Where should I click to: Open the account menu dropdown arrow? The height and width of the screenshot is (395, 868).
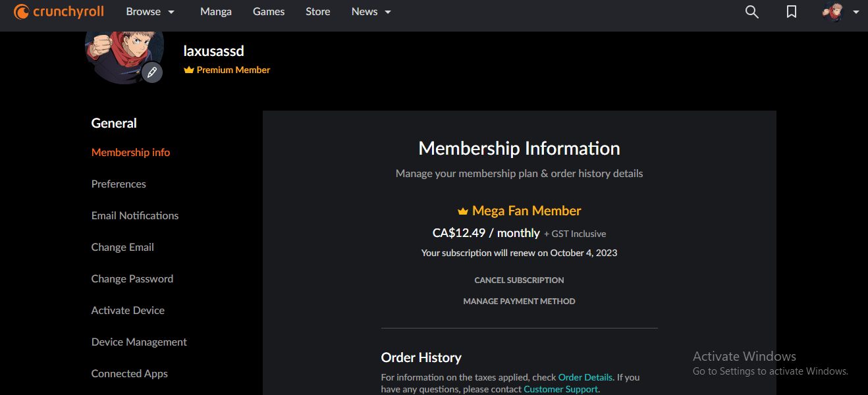855,12
